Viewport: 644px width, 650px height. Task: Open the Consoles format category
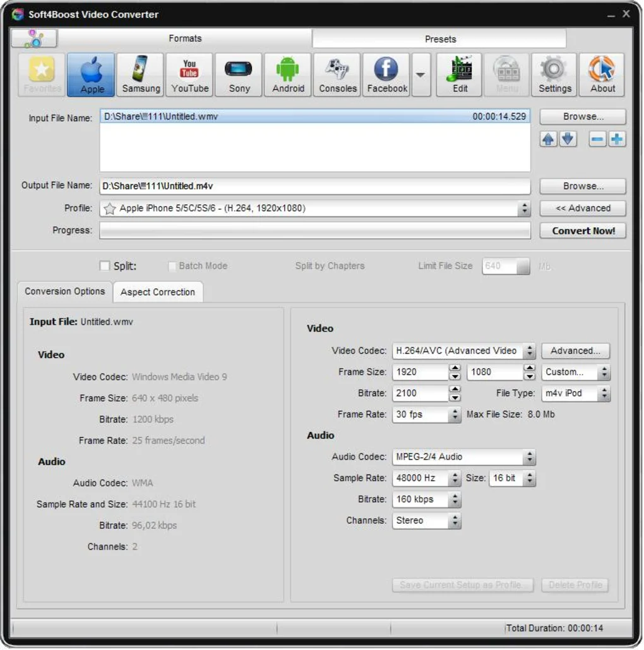337,75
